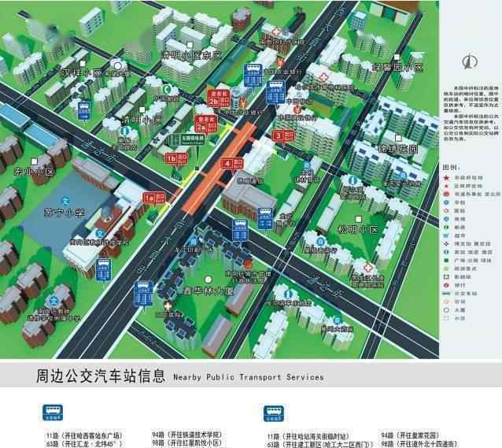502x448 pixels.
Task: Select the exit 1b marker
Action: pos(172,158)
